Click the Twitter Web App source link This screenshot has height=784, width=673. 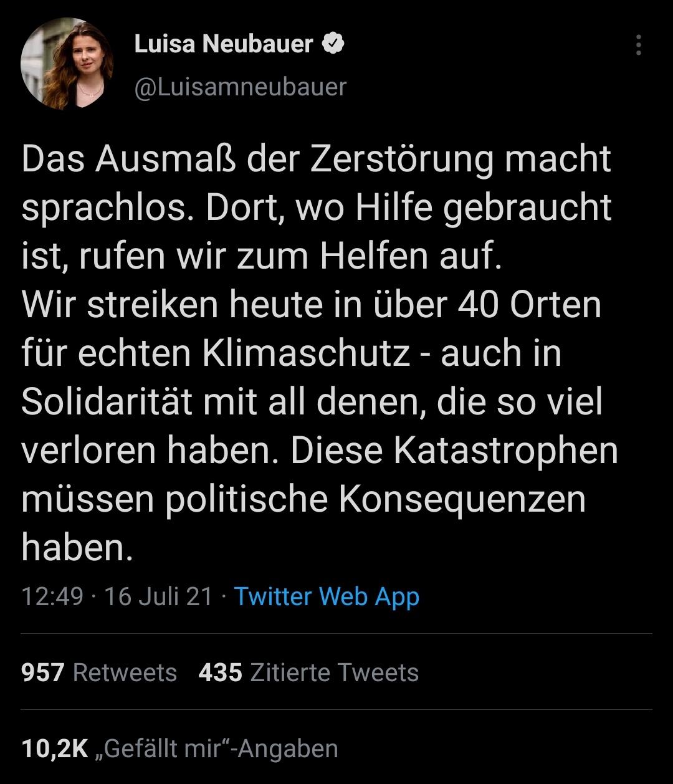[327, 596]
